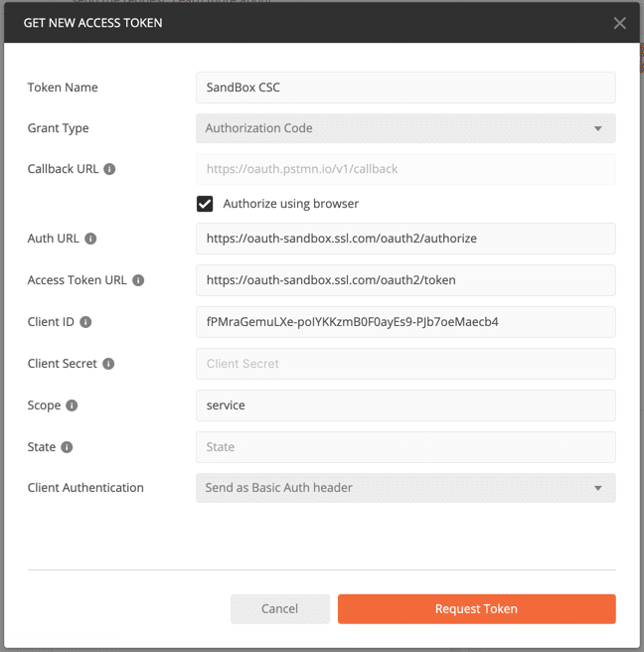The width and height of the screenshot is (644, 652).
Task: Click into the Auth URL field
Action: (x=405, y=239)
